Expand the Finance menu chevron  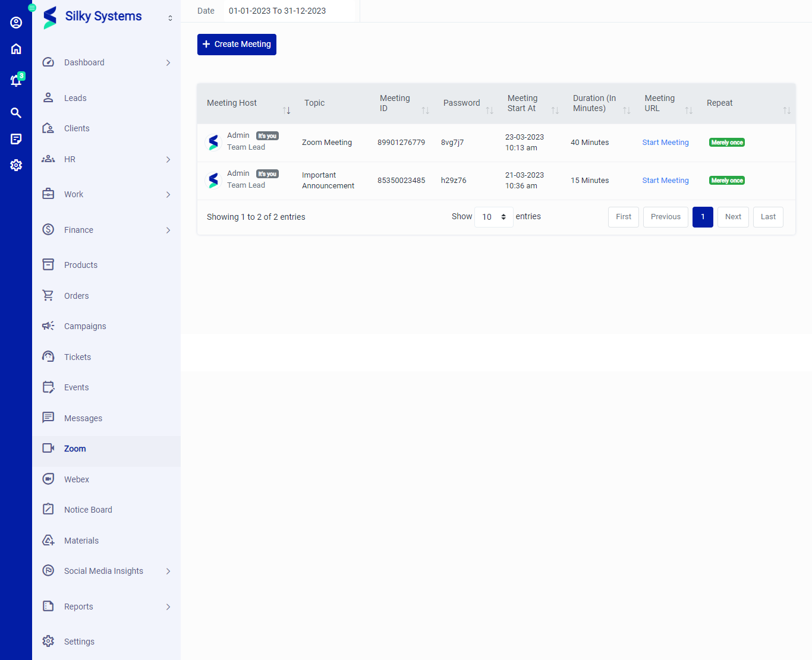(x=168, y=230)
